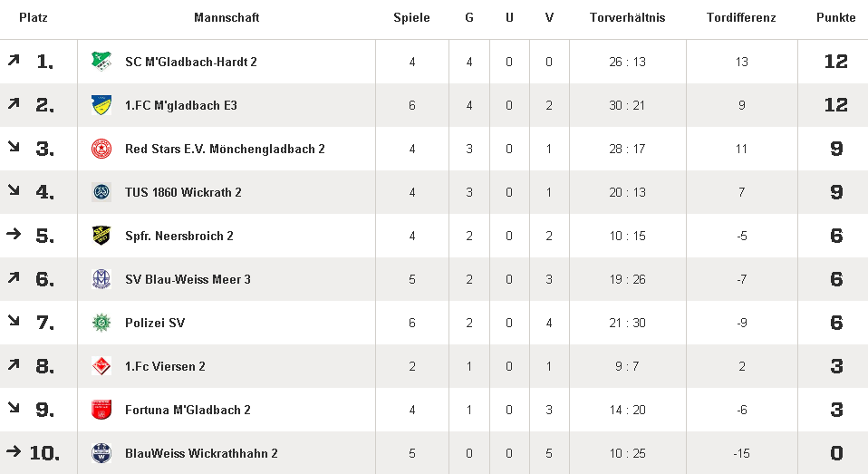Screen dimensions: 868x474
Task: Click the Red Stars Mönchengladbach 2 crest
Action: click(101, 149)
